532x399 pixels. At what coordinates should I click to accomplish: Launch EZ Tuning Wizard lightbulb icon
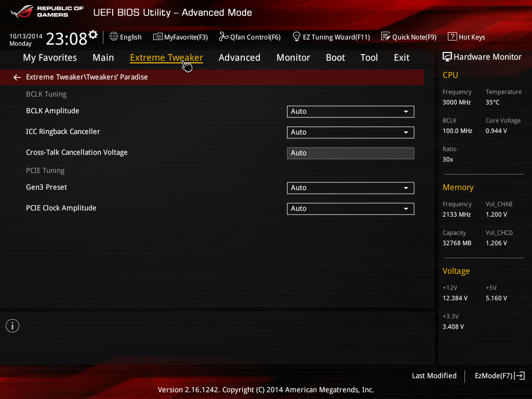coord(297,36)
